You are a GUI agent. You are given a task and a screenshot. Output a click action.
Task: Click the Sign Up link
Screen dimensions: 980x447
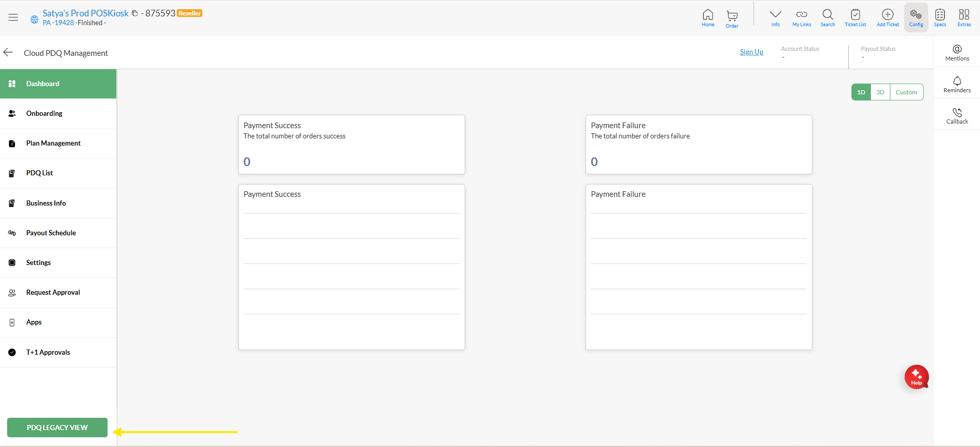pos(752,52)
